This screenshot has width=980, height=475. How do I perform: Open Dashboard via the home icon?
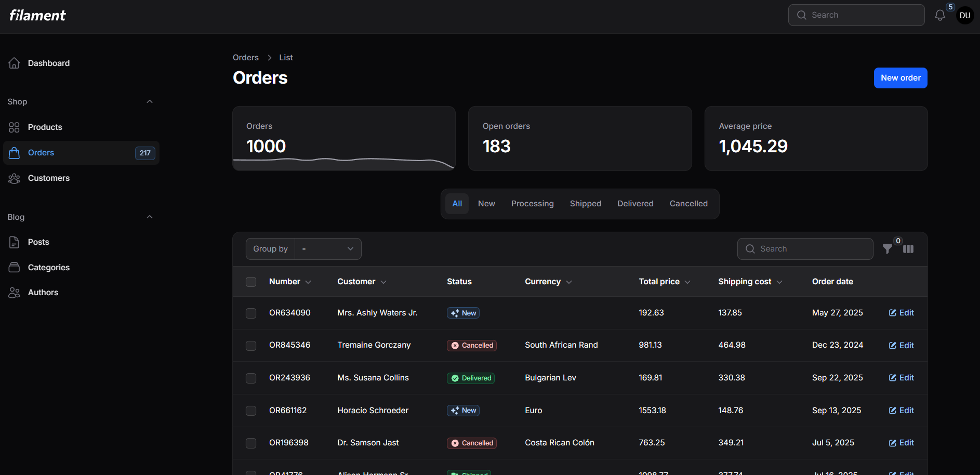click(14, 63)
